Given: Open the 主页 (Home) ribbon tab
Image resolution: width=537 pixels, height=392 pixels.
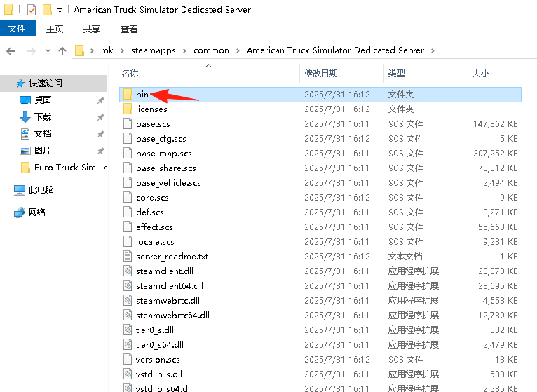Looking at the screenshot, I should pyautogui.click(x=55, y=29).
